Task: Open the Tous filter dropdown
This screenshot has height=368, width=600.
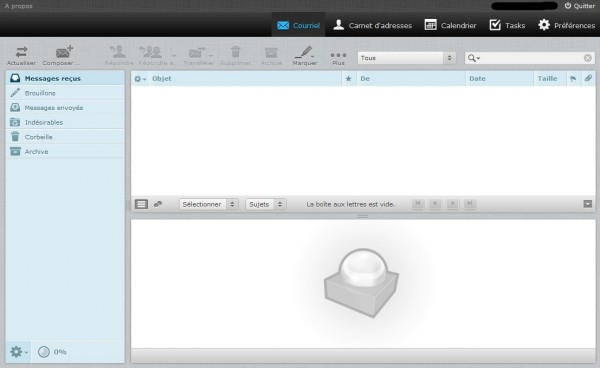Action: click(x=407, y=58)
